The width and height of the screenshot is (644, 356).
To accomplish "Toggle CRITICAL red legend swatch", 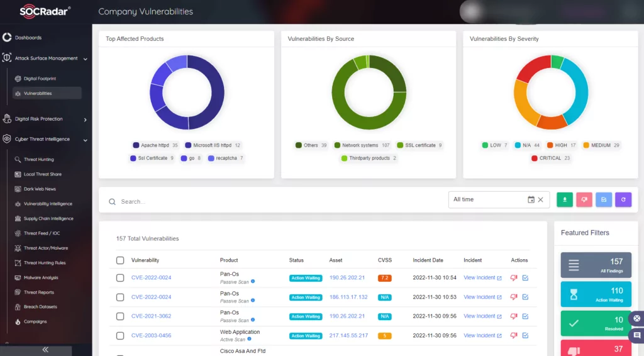I will click(534, 158).
